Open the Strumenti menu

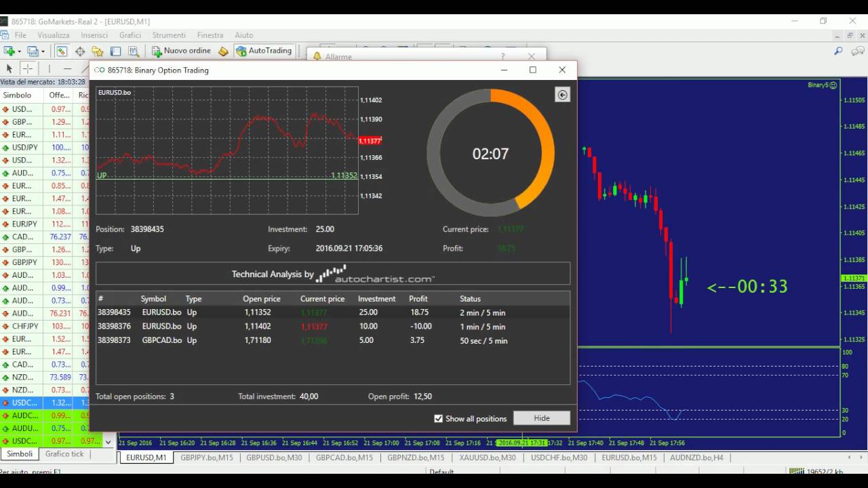pyautogui.click(x=169, y=35)
